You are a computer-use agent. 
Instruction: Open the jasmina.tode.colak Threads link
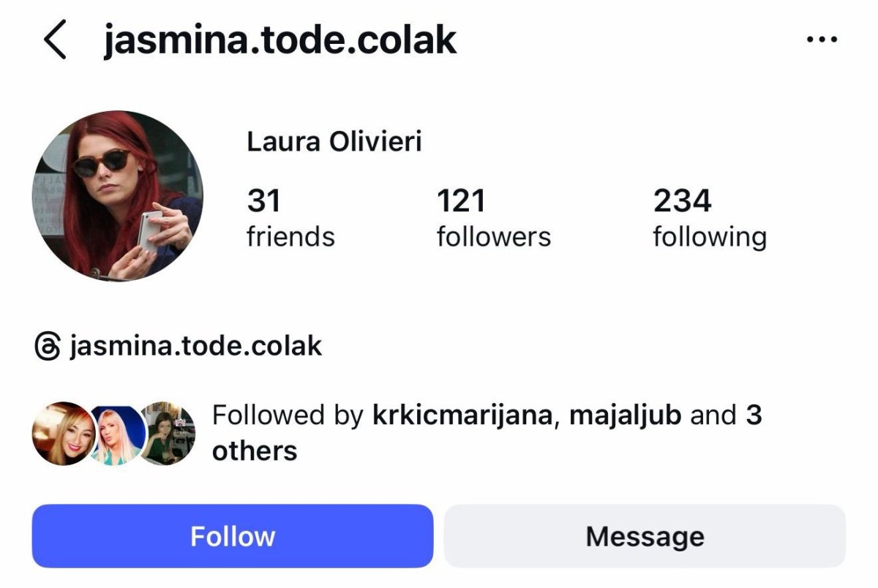pyautogui.click(x=196, y=346)
